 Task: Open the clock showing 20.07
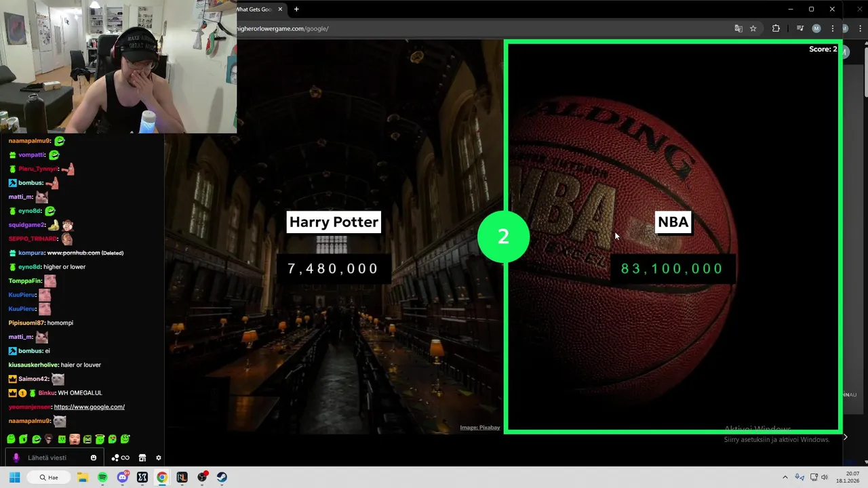pyautogui.click(x=848, y=477)
